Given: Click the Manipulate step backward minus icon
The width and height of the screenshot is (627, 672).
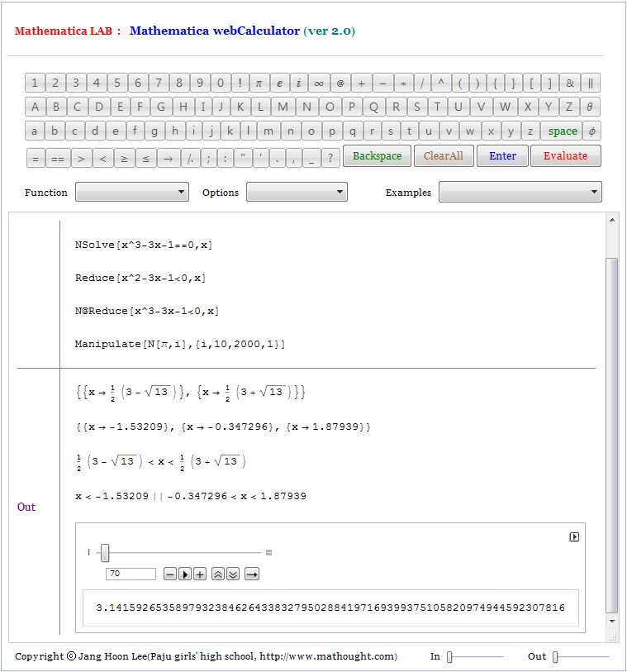Looking at the screenshot, I should pyautogui.click(x=170, y=574).
